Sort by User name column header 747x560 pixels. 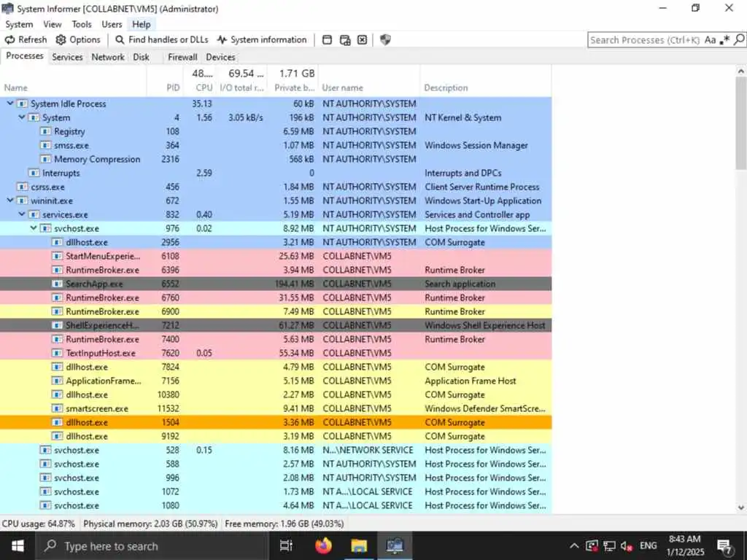tap(369, 87)
